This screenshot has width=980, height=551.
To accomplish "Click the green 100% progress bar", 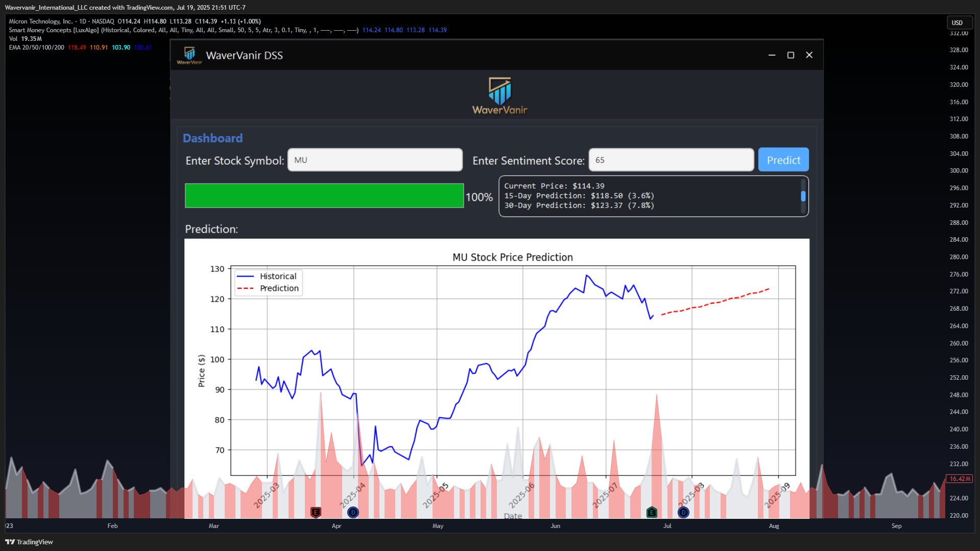I will pos(324,196).
